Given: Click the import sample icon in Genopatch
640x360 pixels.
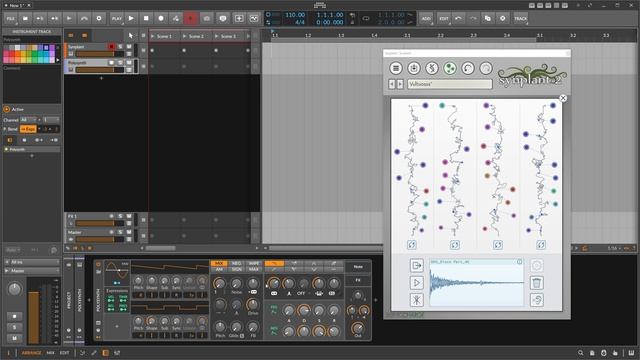Looking at the screenshot, I should pyautogui.click(x=416, y=265).
